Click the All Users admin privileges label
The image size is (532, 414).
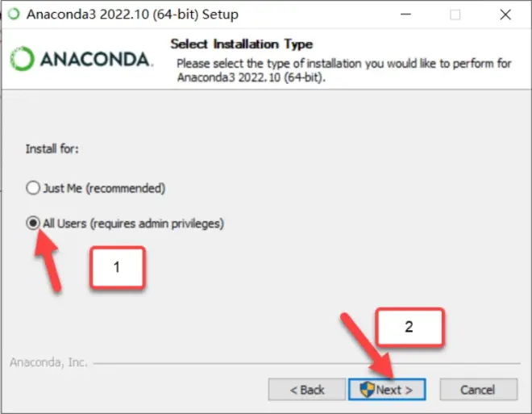coord(133,224)
